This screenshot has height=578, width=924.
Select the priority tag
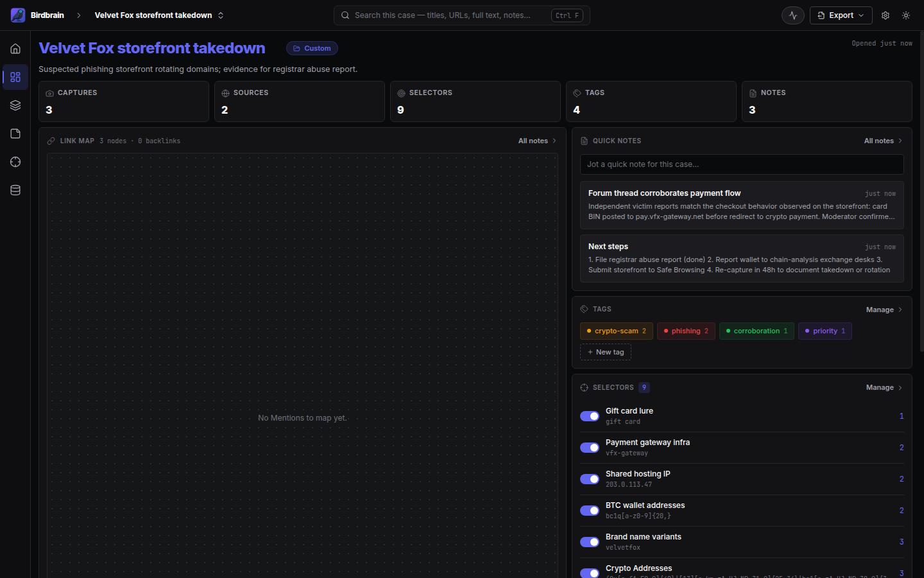click(x=825, y=331)
